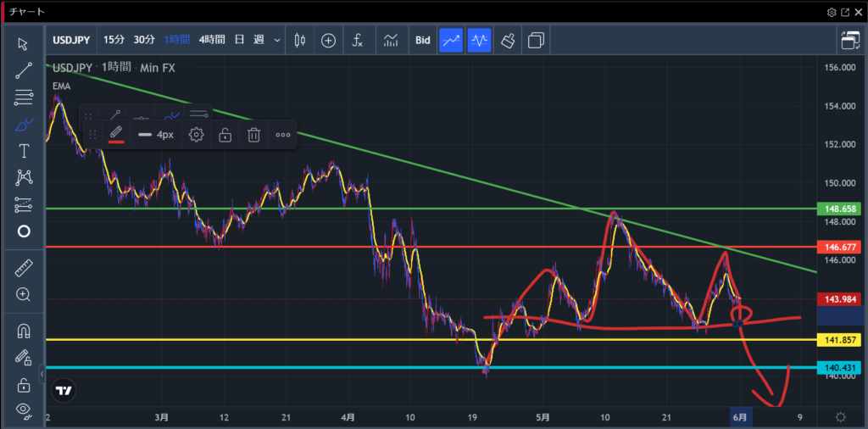The width and height of the screenshot is (868, 429).
Task: Collapse the left drawing toolbar
Action: pyautogui.click(x=42, y=375)
